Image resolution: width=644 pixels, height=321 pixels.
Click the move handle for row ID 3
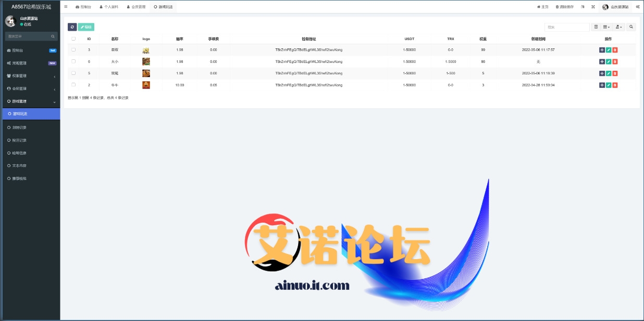pos(602,50)
